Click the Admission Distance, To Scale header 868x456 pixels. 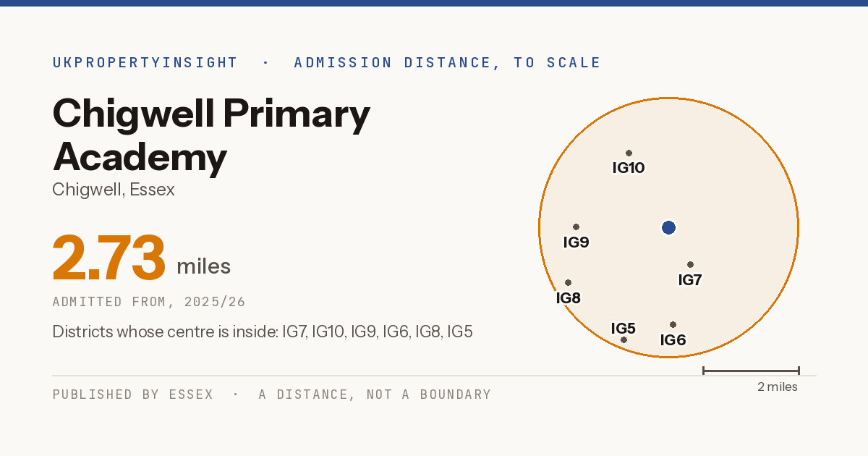pyautogui.click(x=447, y=62)
